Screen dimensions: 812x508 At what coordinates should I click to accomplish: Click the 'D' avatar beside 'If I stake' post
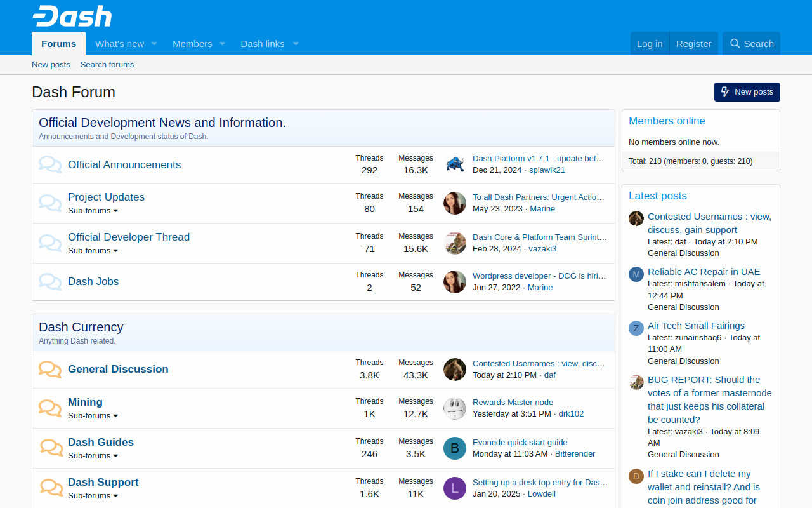coord(636,476)
